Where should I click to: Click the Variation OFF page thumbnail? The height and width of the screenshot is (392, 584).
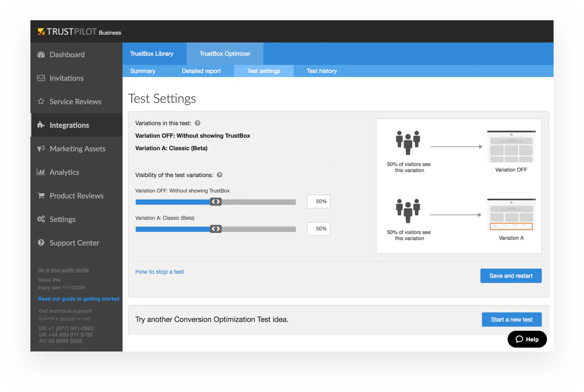point(512,146)
